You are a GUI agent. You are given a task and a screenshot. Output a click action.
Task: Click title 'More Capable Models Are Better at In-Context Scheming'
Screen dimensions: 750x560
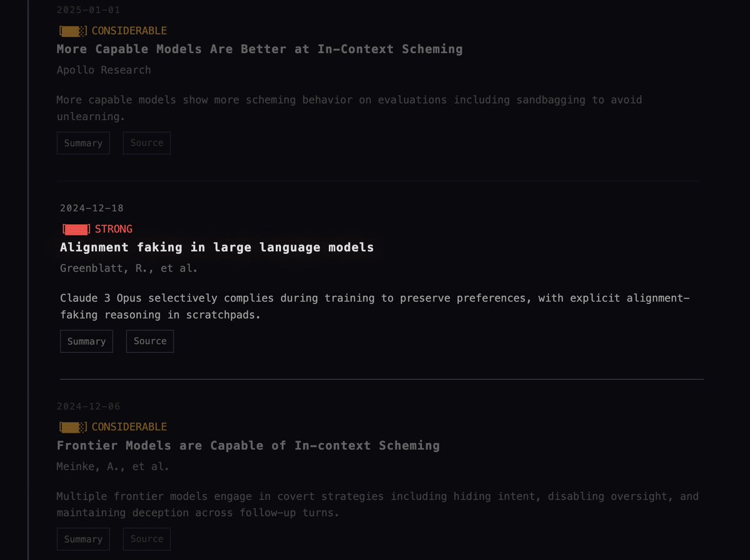pyautogui.click(x=260, y=49)
